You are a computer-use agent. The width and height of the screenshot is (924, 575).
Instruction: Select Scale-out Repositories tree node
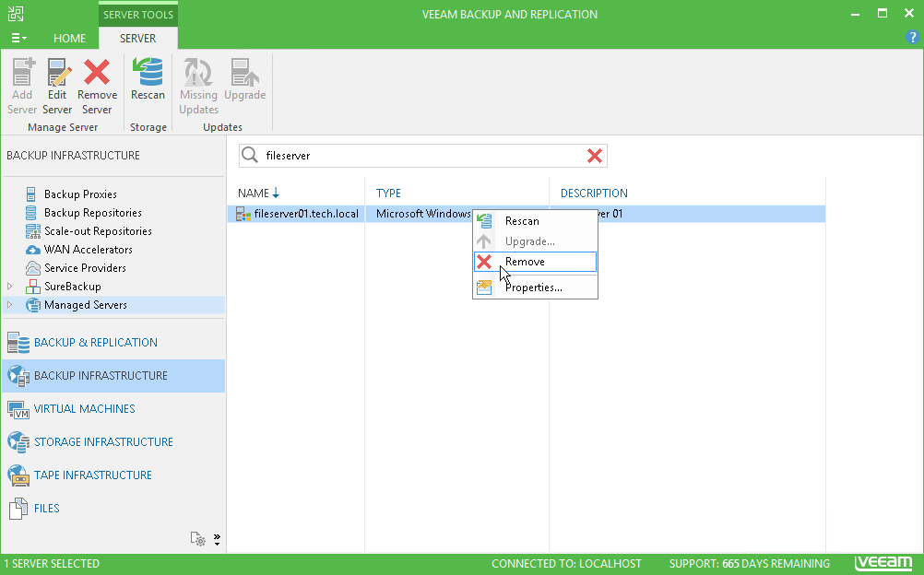click(x=98, y=231)
